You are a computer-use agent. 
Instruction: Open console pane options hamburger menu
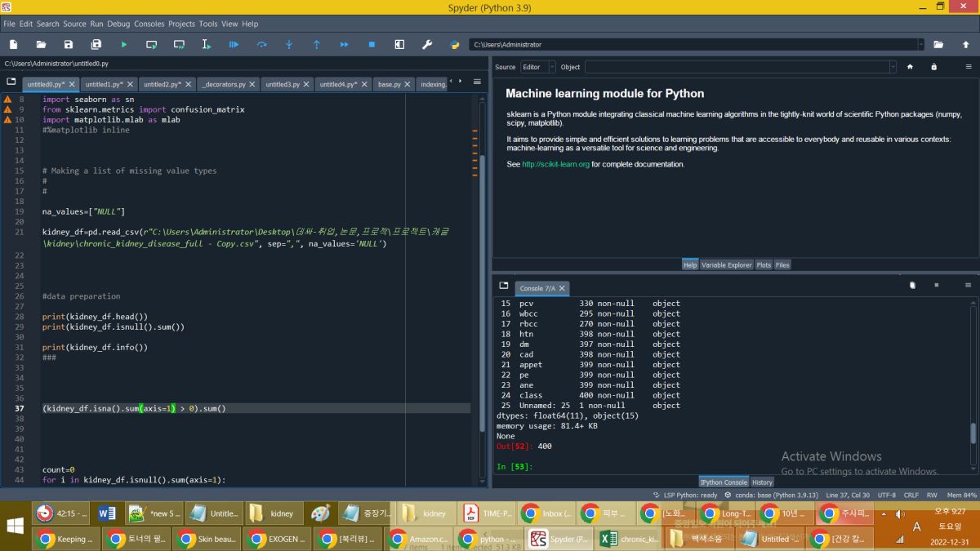coord(968,285)
